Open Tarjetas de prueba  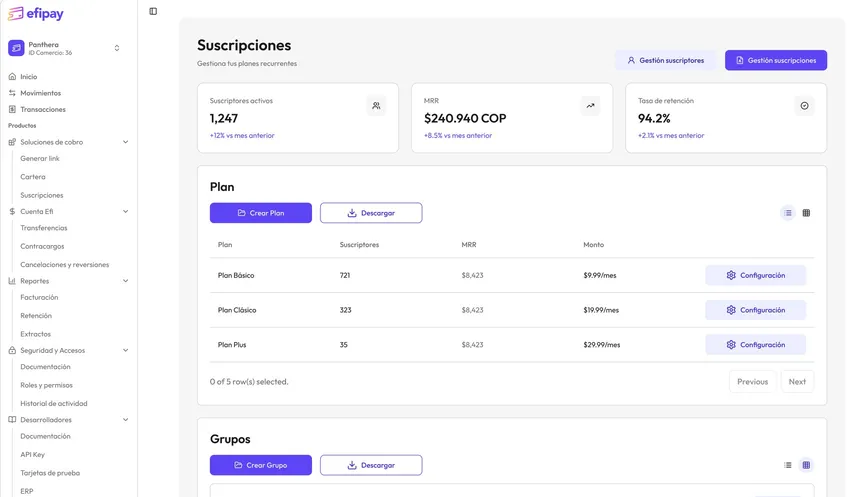(50, 473)
